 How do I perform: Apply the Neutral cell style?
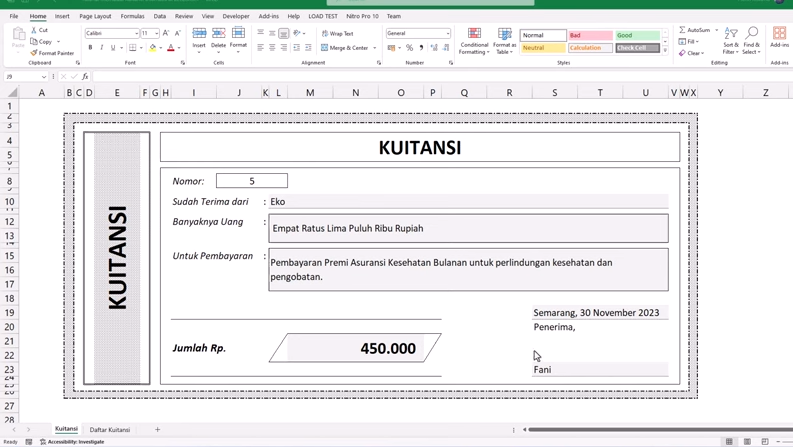click(543, 48)
